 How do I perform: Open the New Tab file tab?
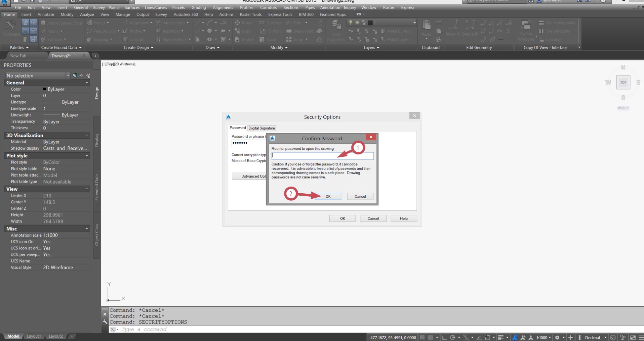pyautogui.click(x=18, y=56)
